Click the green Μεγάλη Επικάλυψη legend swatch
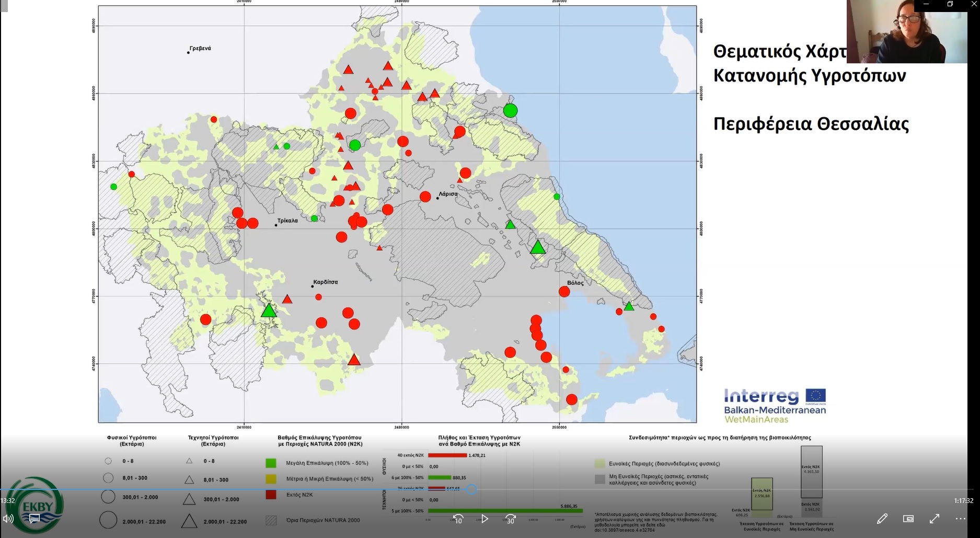 coord(271,463)
